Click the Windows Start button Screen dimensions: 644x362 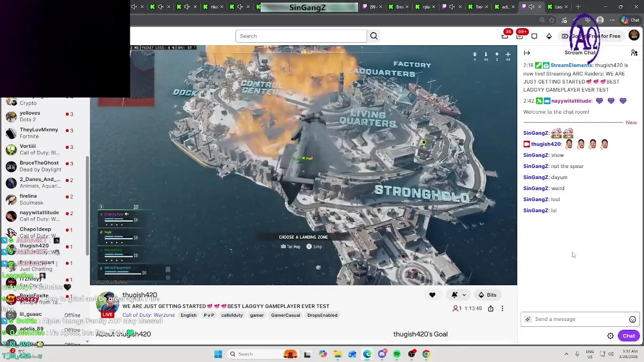click(x=218, y=354)
